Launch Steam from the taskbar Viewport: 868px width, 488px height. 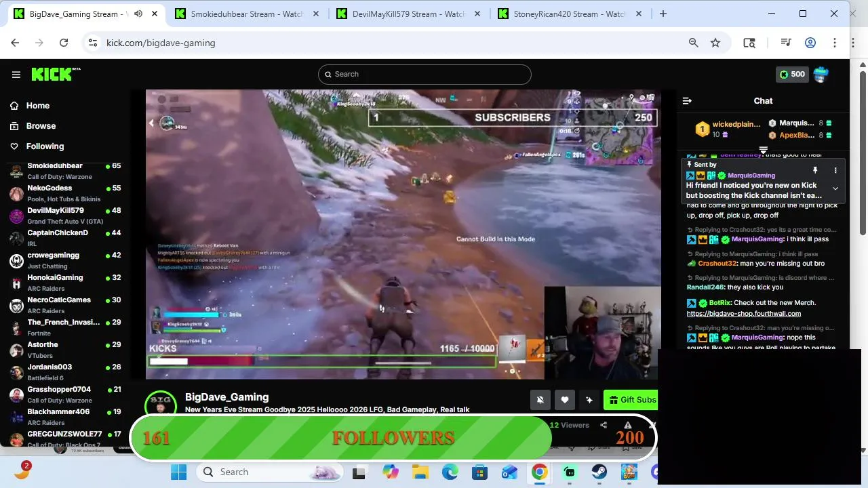pos(599,472)
